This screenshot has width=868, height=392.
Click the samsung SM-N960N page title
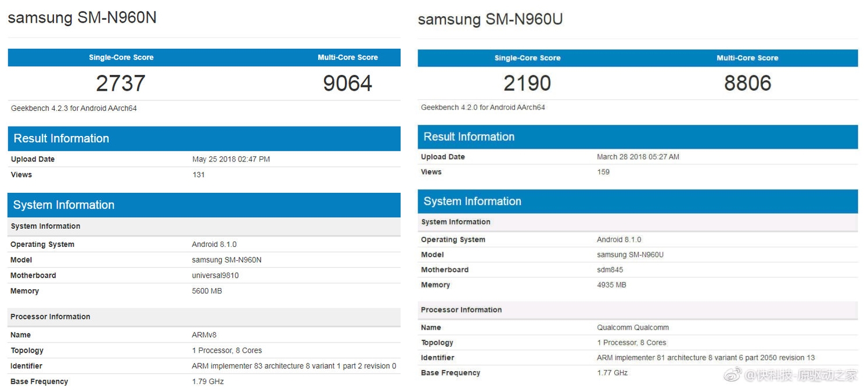pyautogui.click(x=82, y=17)
